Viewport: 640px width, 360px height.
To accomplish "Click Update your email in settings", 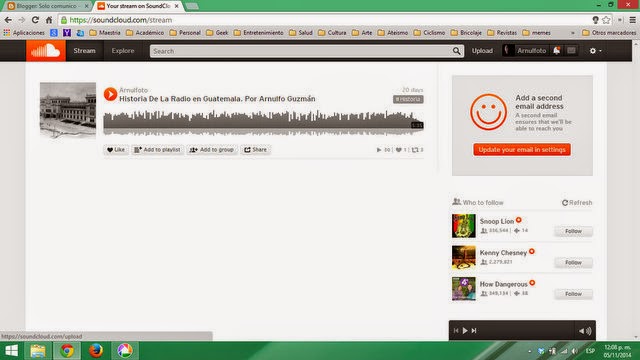I will click(x=522, y=149).
